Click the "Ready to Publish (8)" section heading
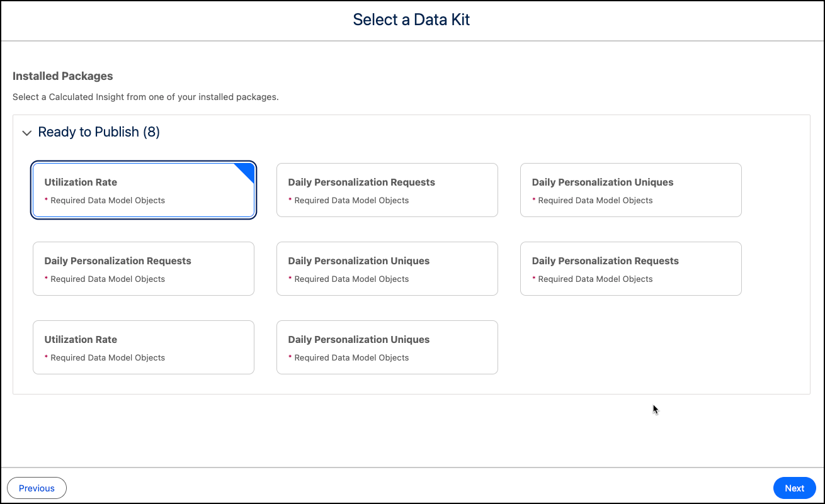This screenshot has height=504, width=825. 99,132
